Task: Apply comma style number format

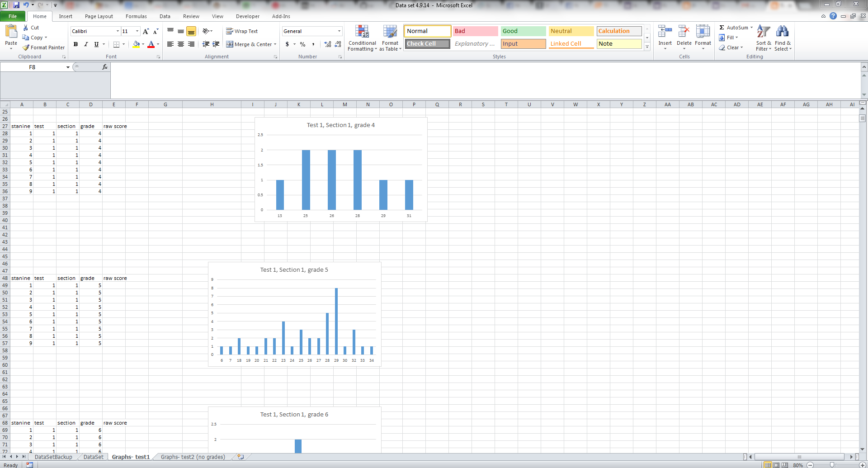Action: click(313, 44)
